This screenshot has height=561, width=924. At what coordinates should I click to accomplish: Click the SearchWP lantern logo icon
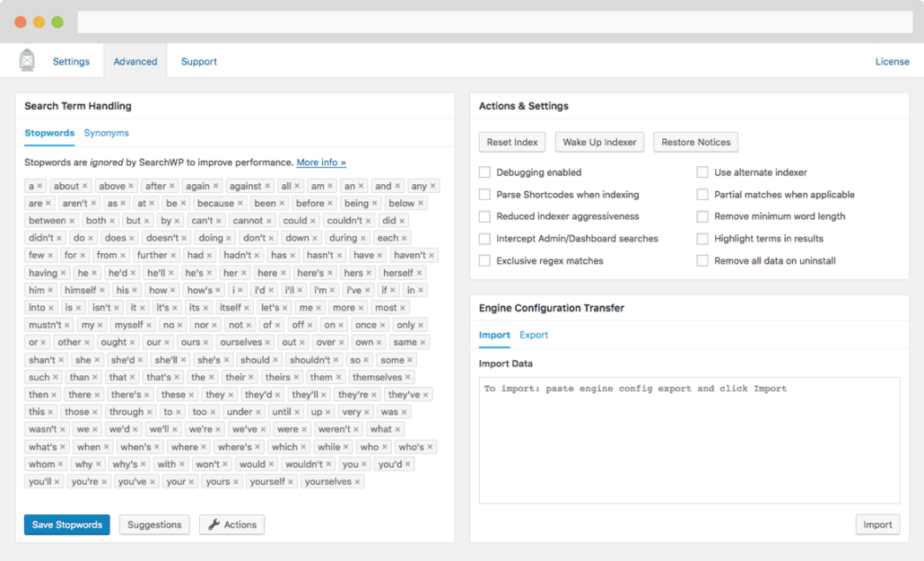[27, 60]
